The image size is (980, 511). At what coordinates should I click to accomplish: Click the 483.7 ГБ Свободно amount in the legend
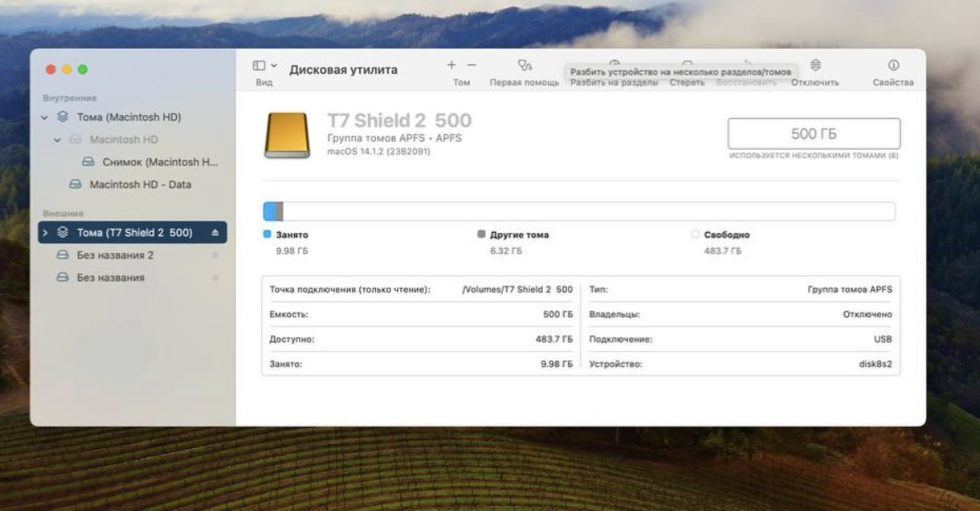click(x=723, y=250)
